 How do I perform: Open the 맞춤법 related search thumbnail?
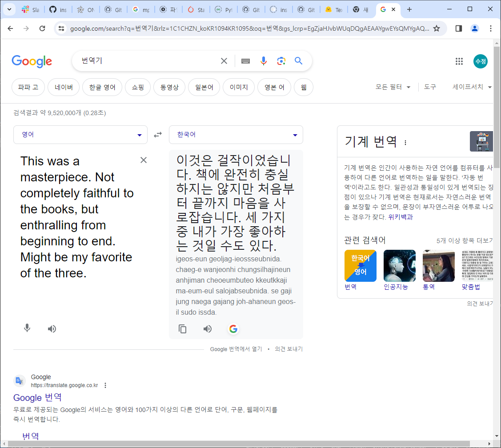[477, 266]
